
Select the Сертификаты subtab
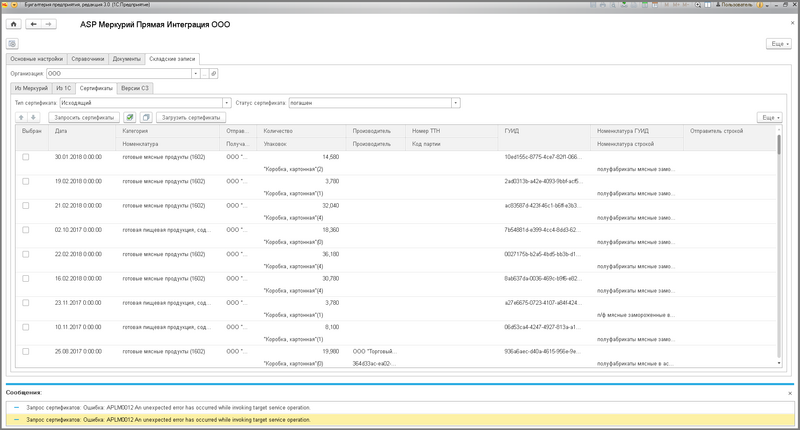coord(96,88)
